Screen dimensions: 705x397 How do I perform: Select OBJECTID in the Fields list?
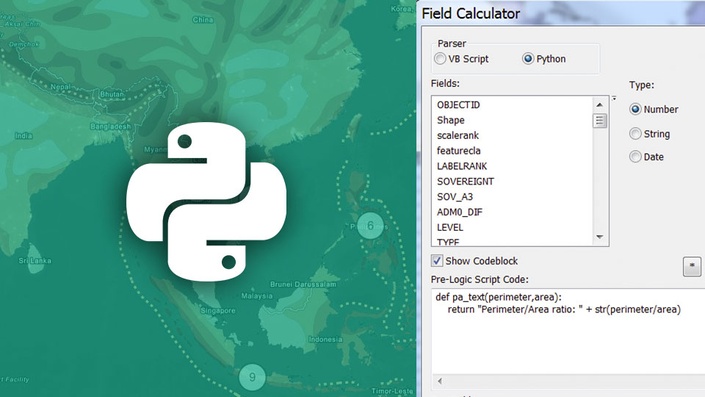458,105
